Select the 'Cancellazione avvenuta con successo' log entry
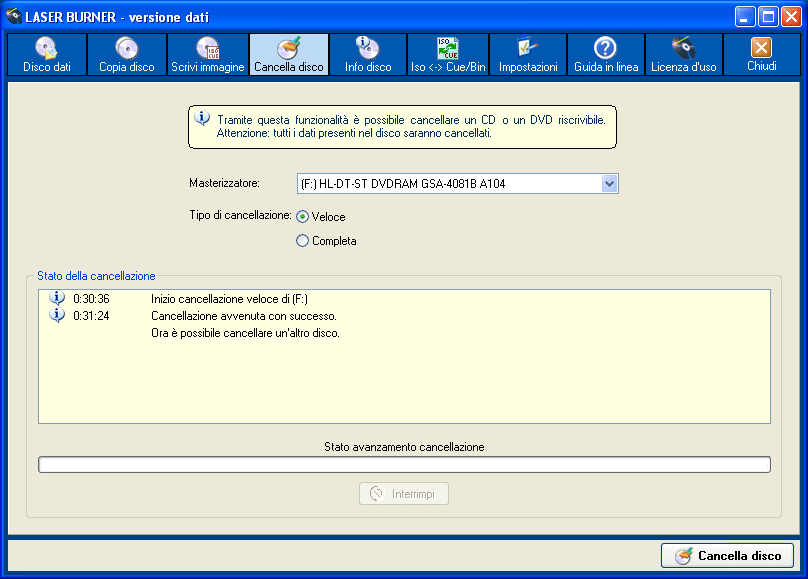This screenshot has height=579, width=808. tap(236, 316)
